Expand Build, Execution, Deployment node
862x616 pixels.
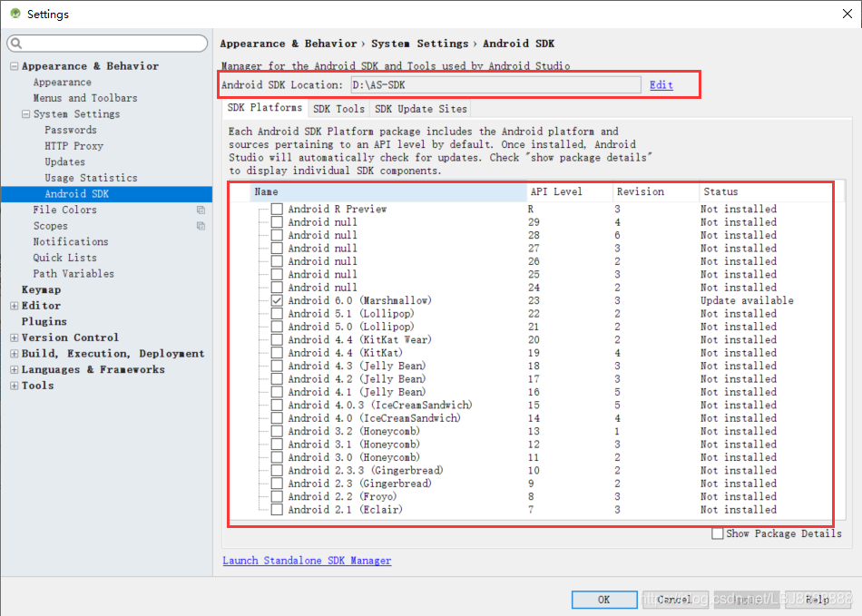pyautogui.click(x=15, y=353)
